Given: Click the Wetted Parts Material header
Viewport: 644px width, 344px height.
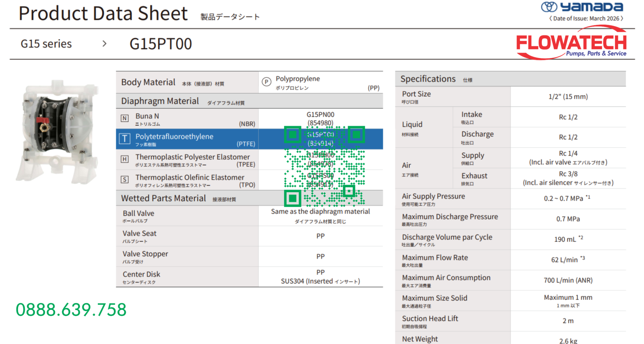Looking at the screenshot, I should (163, 198).
